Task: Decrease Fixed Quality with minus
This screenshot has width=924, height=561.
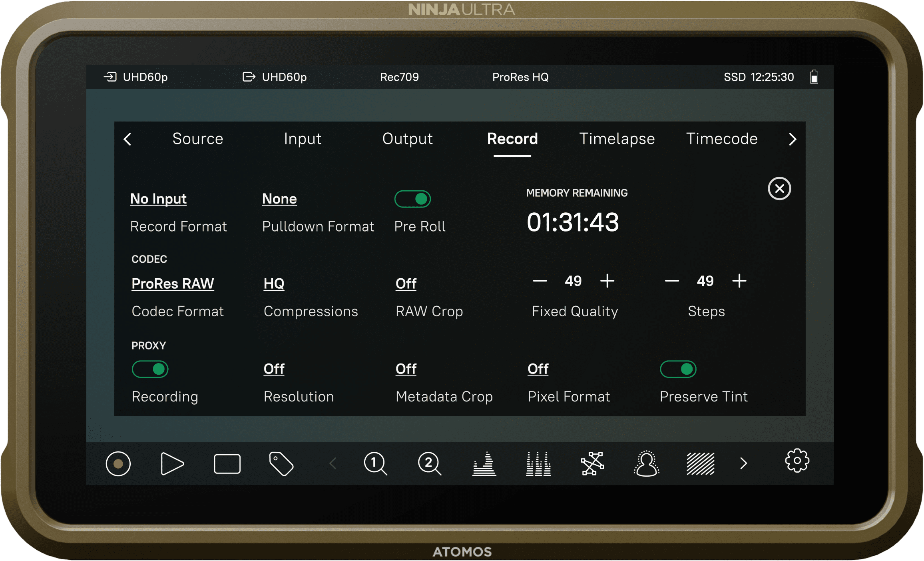Action: click(540, 281)
